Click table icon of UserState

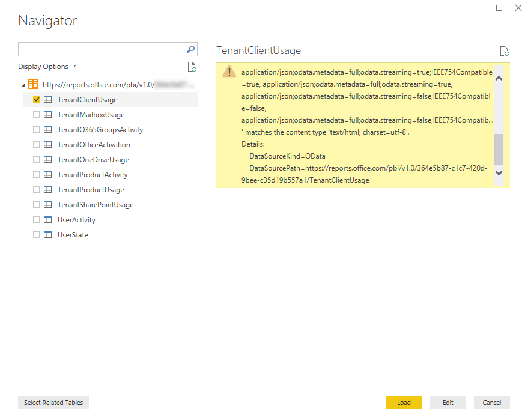click(48, 234)
